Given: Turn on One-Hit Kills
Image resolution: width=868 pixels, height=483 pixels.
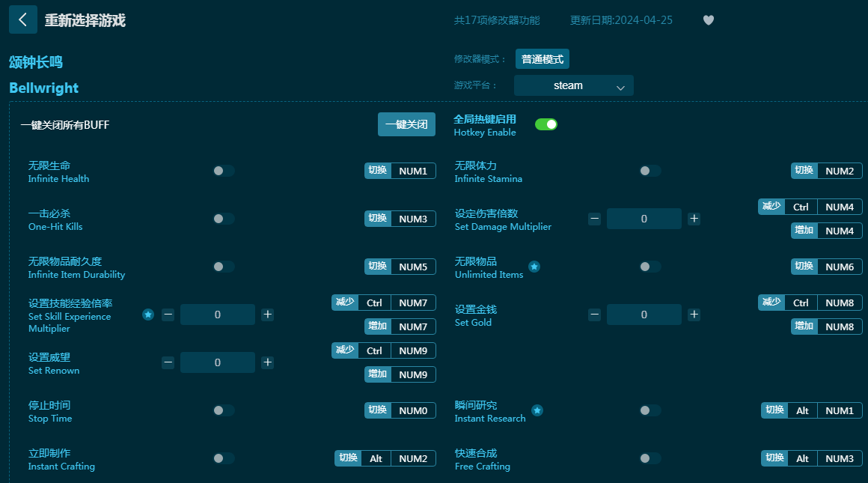Looking at the screenshot, I should (224, 219).
